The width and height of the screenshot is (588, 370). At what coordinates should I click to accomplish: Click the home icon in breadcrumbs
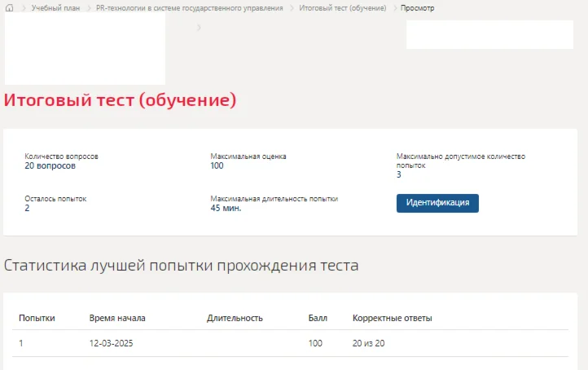(10, 7)
